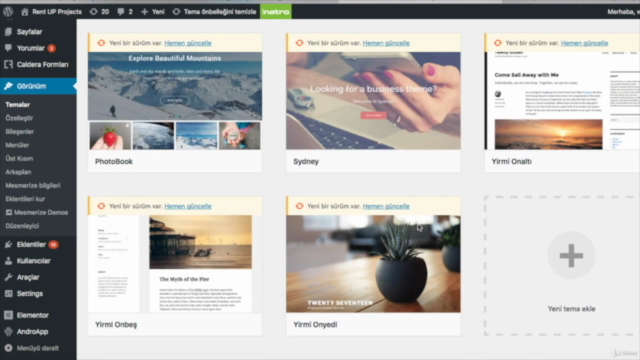Viewport: 640px width, 360px height.
Task: Click the WordPress logo icon in the admin bar
Action: pos(8,11)
